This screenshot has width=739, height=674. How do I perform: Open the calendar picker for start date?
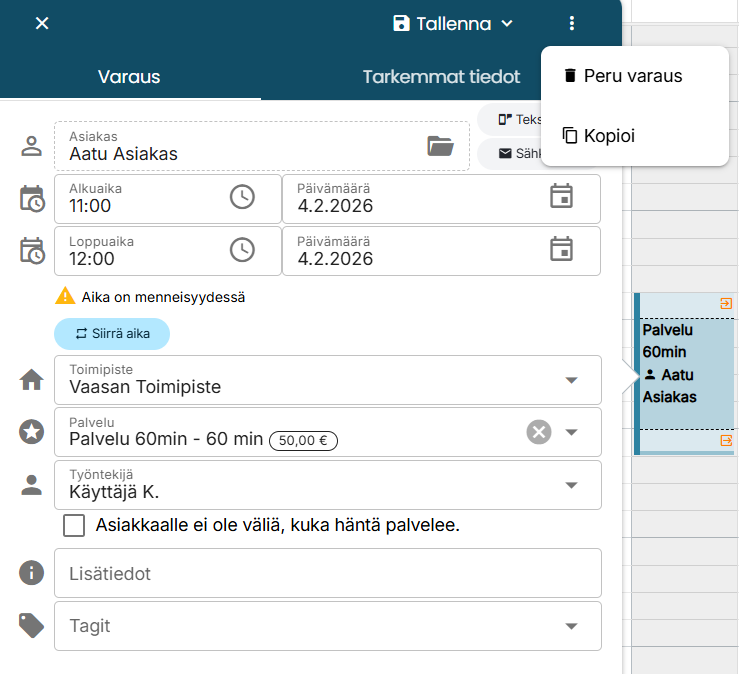561,197
